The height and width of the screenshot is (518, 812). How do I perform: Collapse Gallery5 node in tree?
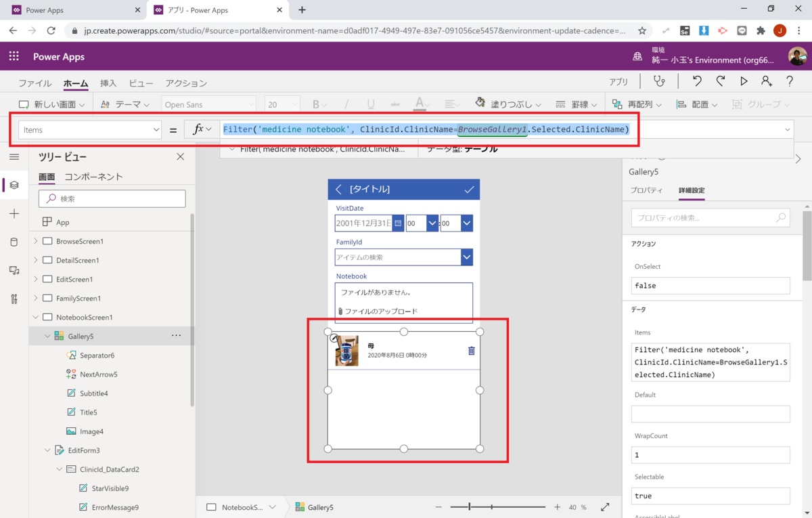pyautogui.click(x=47, y=336)
